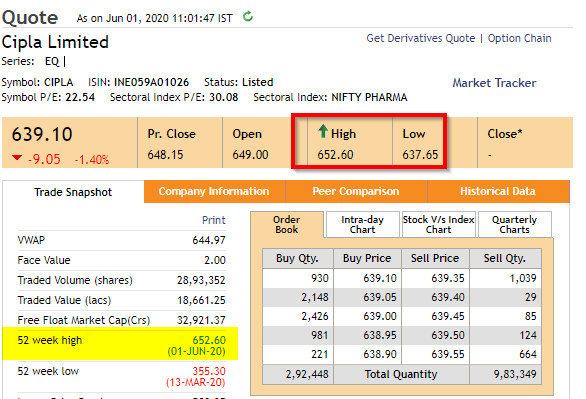
Task: Click sell quantity 1,039
Action: click(x=523, y=278)
